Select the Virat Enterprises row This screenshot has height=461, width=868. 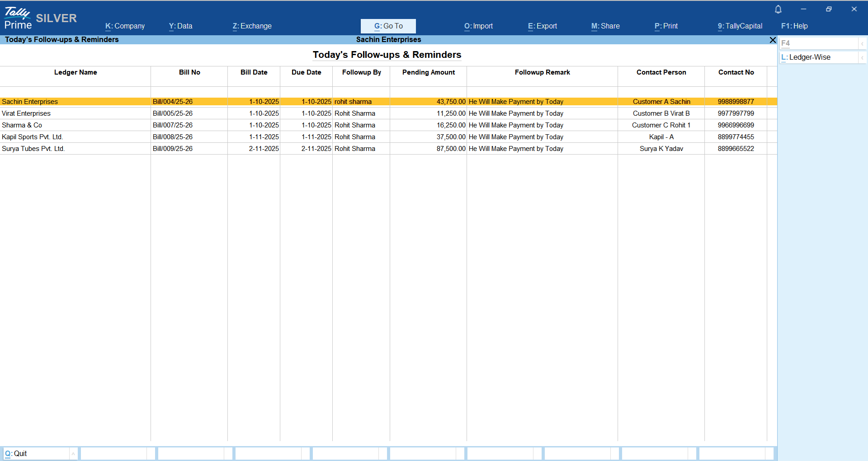pyautogui.click(x=26, y=113)
